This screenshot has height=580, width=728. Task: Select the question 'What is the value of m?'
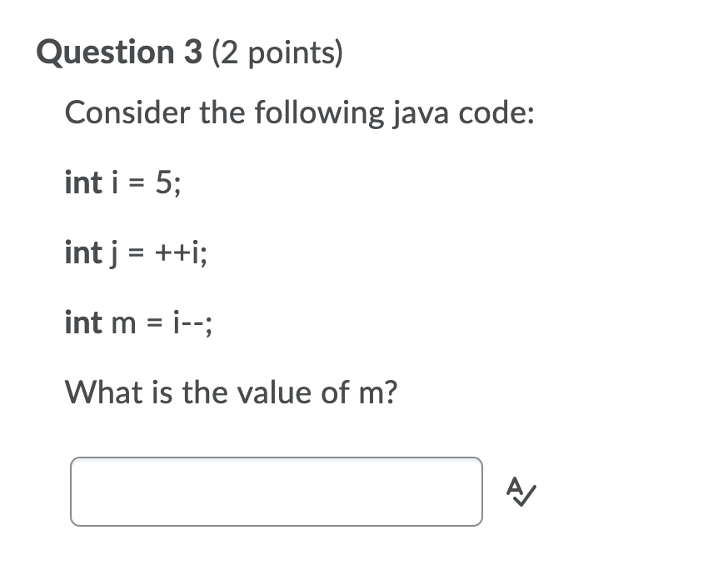pyautogui.click(x=232, y=392)
